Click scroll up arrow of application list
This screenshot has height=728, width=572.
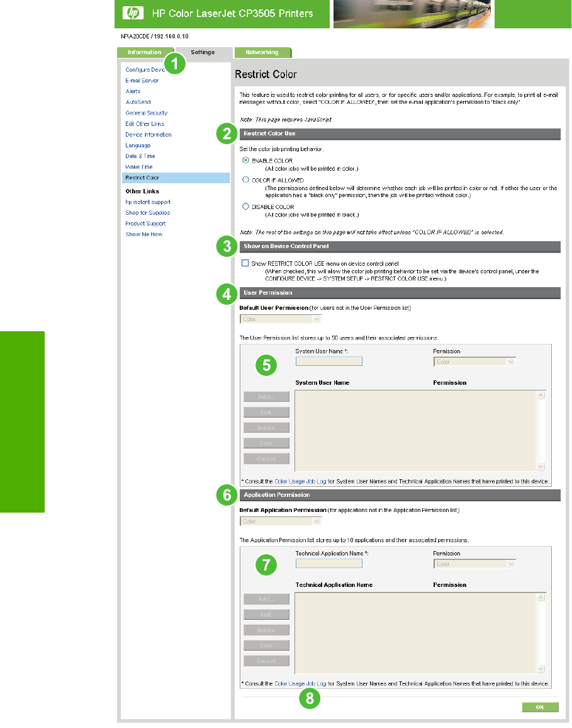[541, 598]
